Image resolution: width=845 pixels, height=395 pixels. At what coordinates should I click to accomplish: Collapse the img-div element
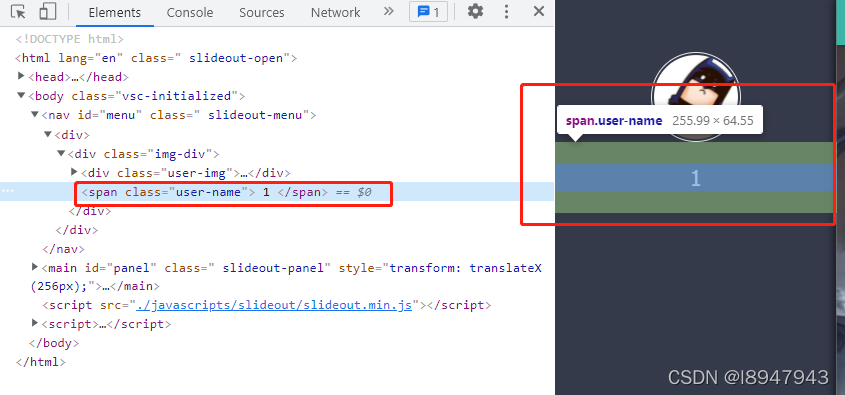(61, 154)
